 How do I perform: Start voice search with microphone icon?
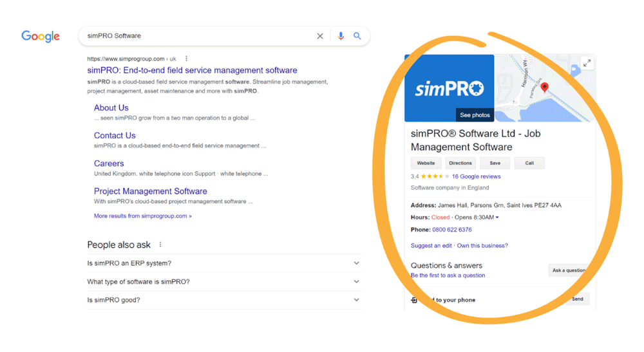tap(341, 36)
